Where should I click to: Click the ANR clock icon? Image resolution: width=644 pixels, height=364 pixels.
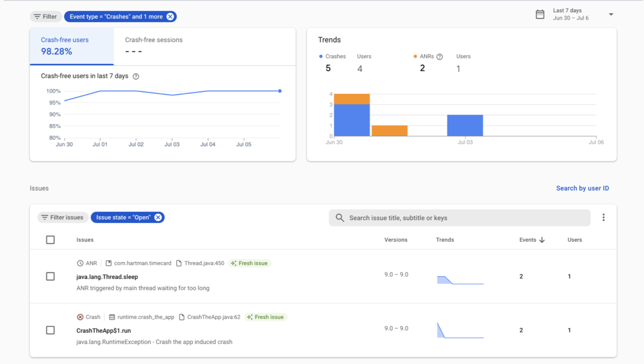(80, 263)
